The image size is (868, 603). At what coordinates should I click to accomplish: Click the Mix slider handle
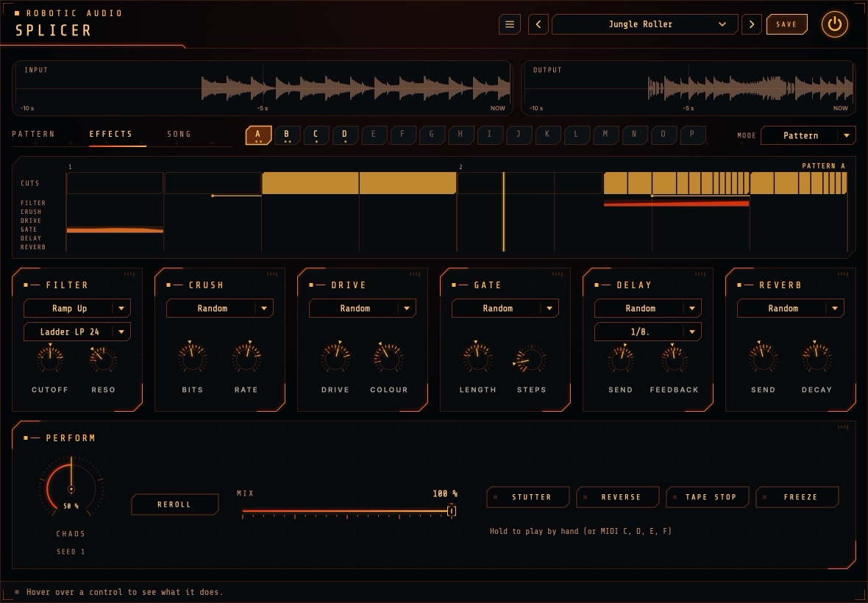pyautogui.click(x=451, y=511)
